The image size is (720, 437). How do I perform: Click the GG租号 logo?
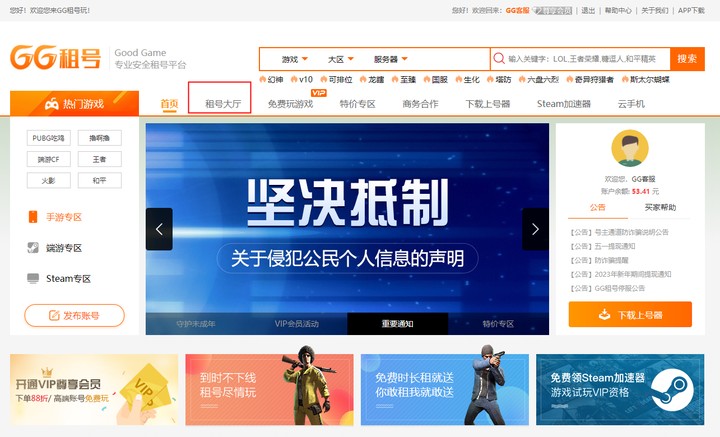click(56, 58)
